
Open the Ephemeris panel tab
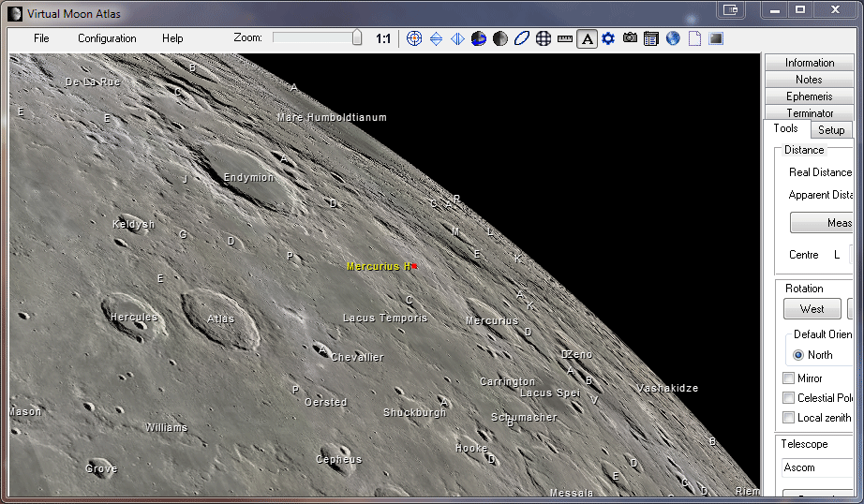click(x=810, y=96)
